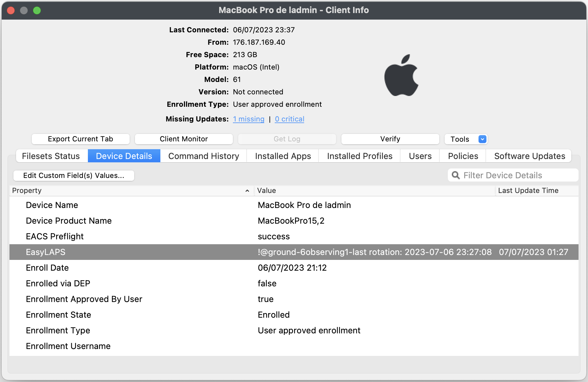This screenshot has width=588, height=382.
Task: Switch to the Filesets Status tab
Action: 51,156
